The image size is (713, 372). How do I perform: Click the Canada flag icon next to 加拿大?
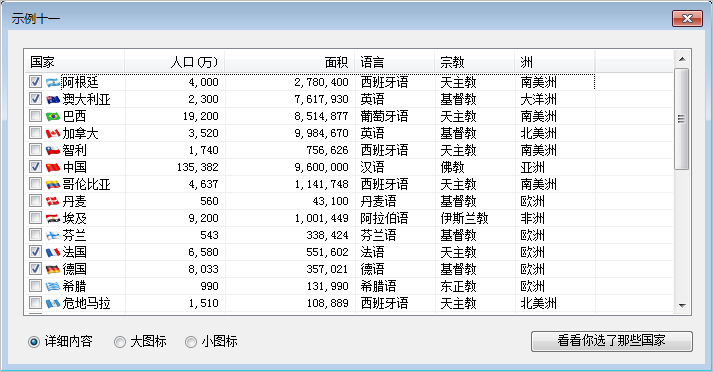pos(53,133)
